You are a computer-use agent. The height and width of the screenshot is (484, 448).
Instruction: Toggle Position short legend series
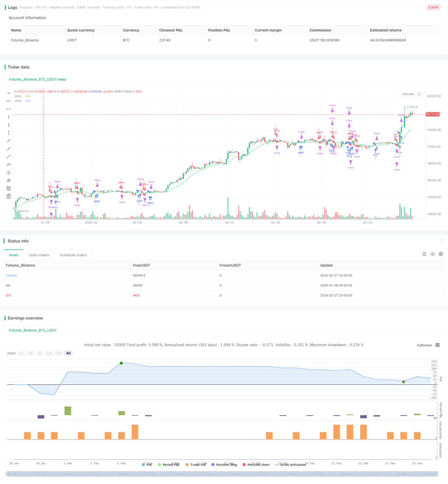point(256,464)
